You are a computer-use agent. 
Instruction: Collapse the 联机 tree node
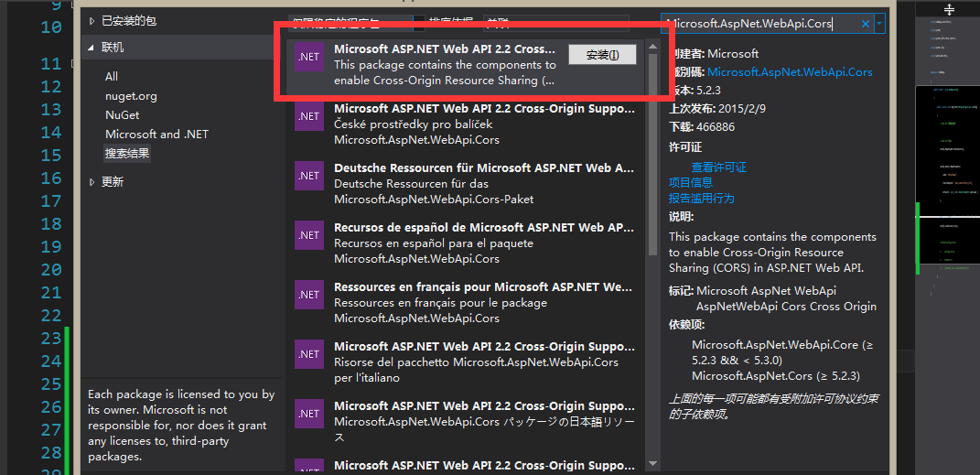click(92, 48)
